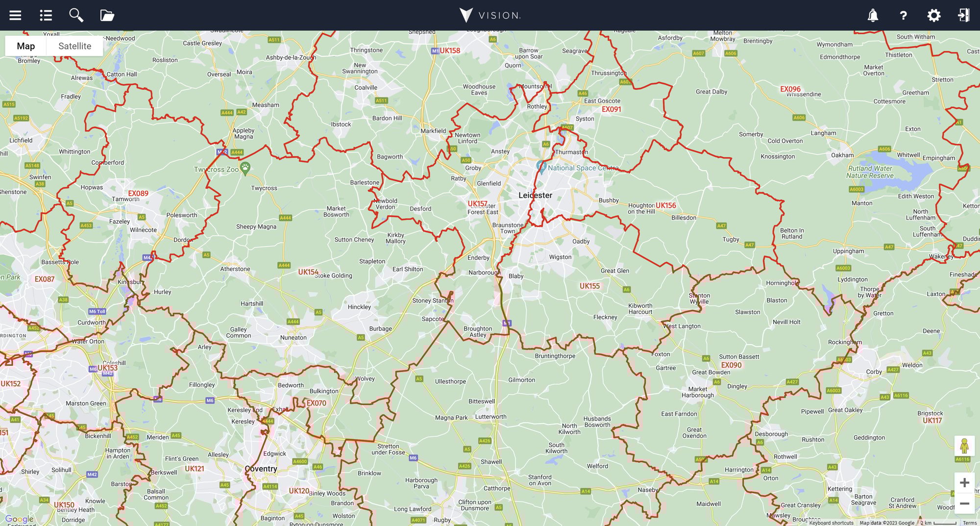The width and height of the screenshot is (980, 526).
Task: Open the folder icon in toolbar
Action: point(107,15)
